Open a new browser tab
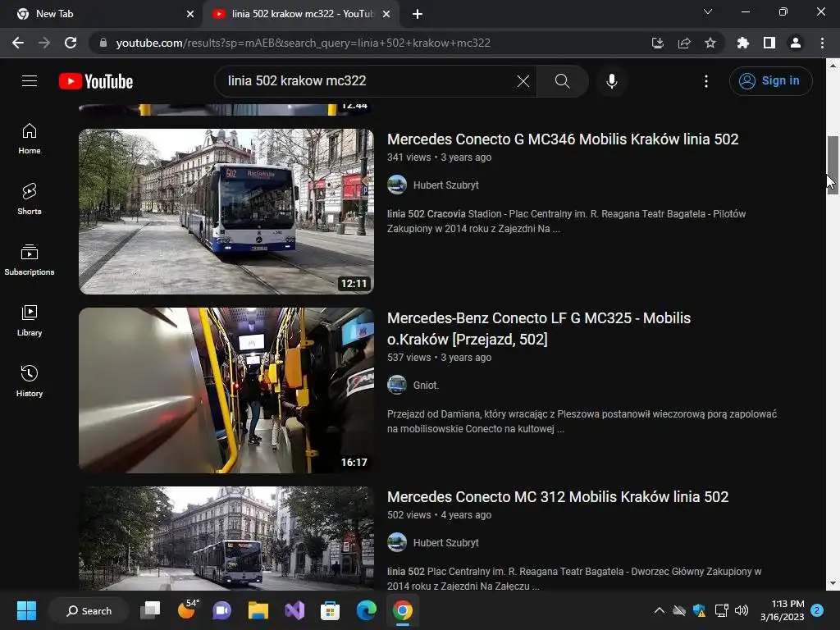 418,14
